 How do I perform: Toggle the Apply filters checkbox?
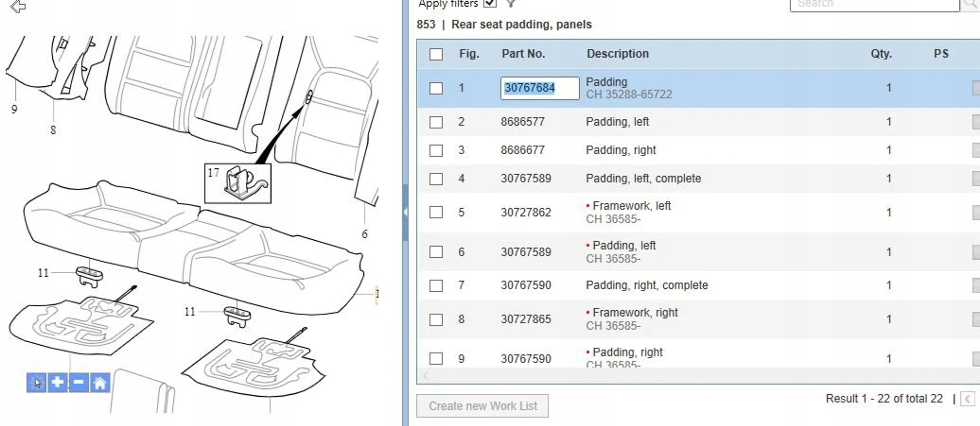490,4
